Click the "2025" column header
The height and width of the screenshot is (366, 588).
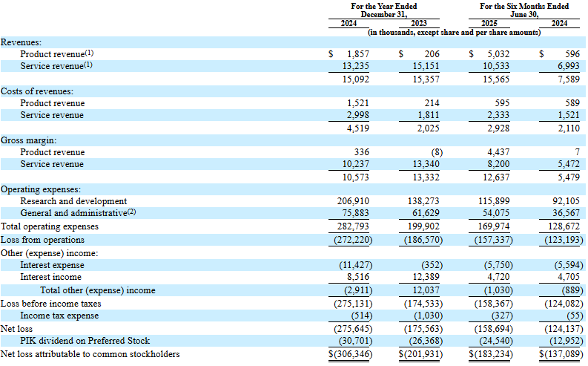[x=489, y=23]
